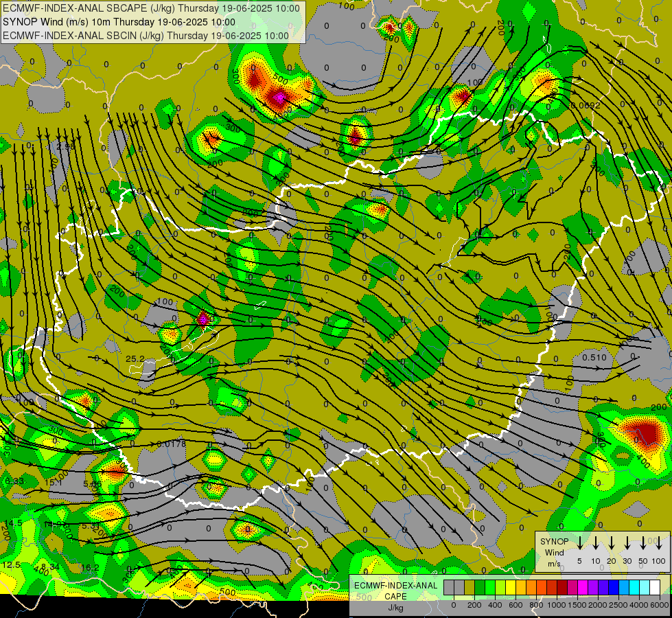Click the 5.66 value on the map

click(93, 484)
